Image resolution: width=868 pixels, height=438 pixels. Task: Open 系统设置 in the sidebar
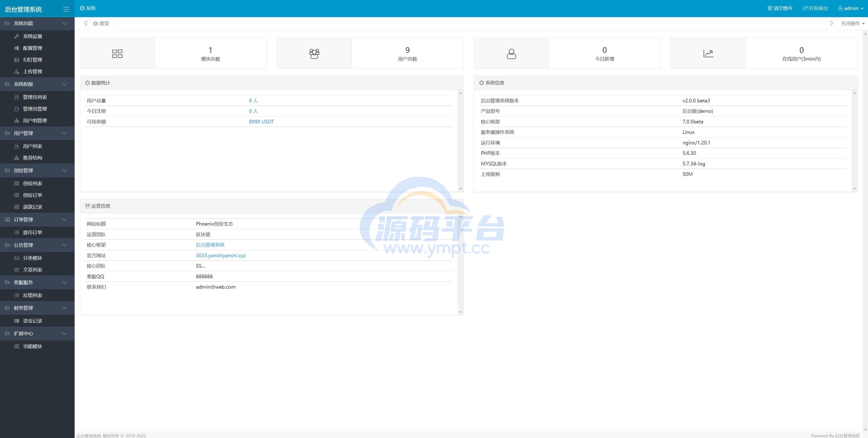[x=33, y=36]
